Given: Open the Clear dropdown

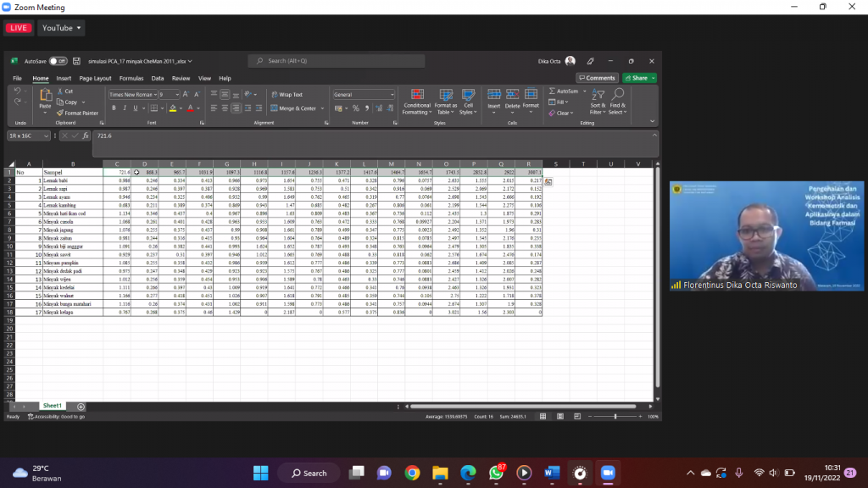Looking at the screenshot, I should [561, 113].
